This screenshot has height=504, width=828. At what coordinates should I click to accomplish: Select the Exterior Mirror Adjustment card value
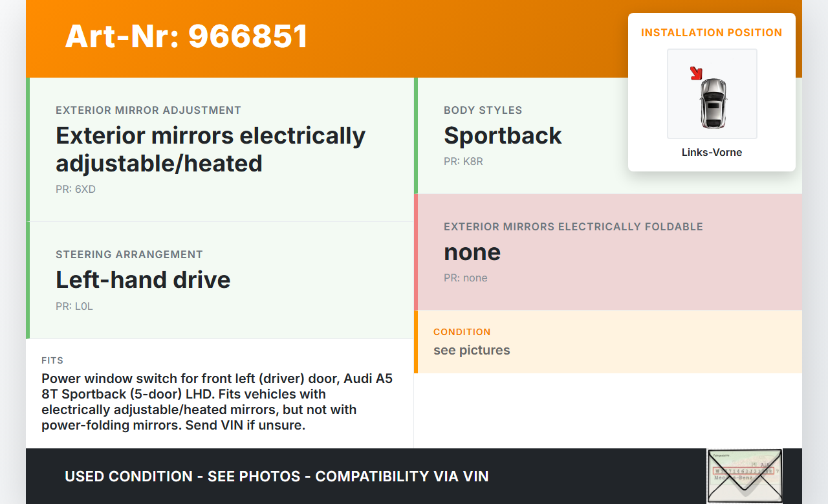point(210,149)
